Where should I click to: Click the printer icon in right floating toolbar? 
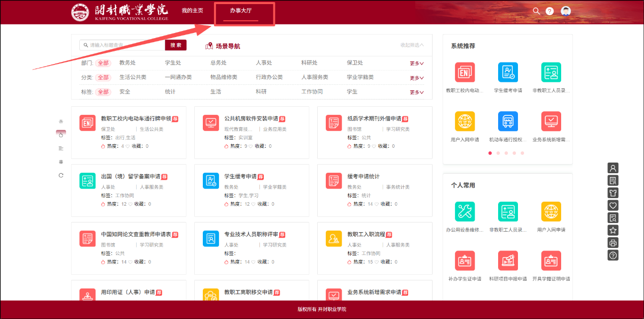point(613,243)
